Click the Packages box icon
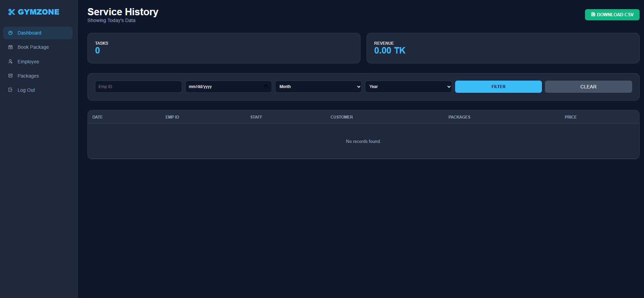Viewport: 644px width, 298px height. click(x=11, y=76)
